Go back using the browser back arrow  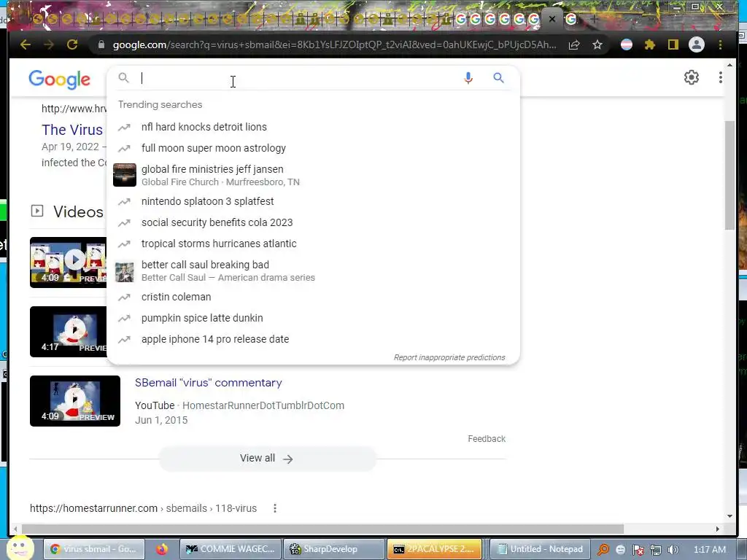[x=26, y=44]
